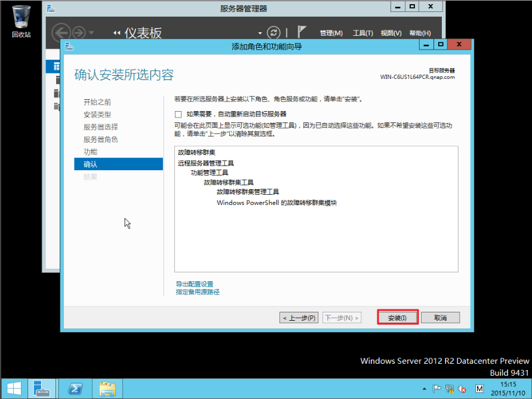This screenshot has height=399, width=532.
Task: Select the 远程服务器管理工具 list entry
Action: 205,163
